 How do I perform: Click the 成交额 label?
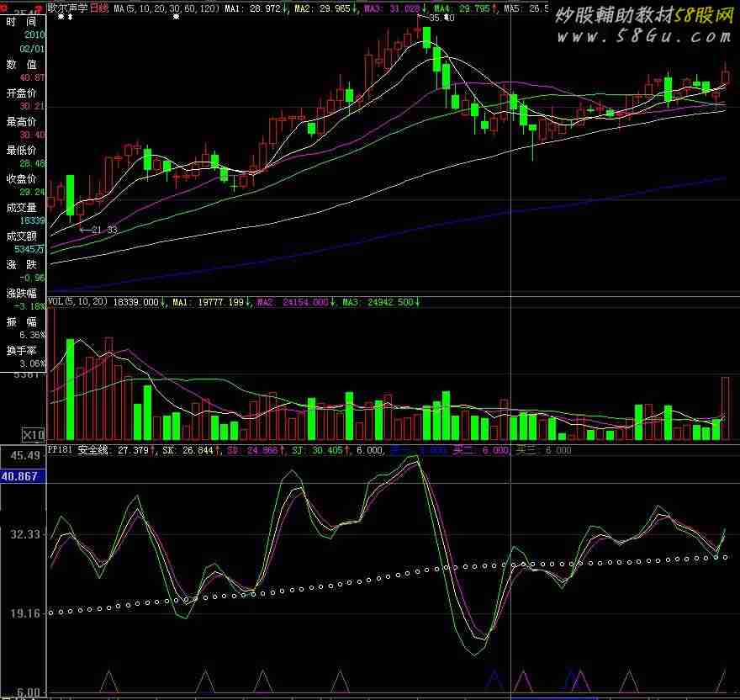click(21, 236)
